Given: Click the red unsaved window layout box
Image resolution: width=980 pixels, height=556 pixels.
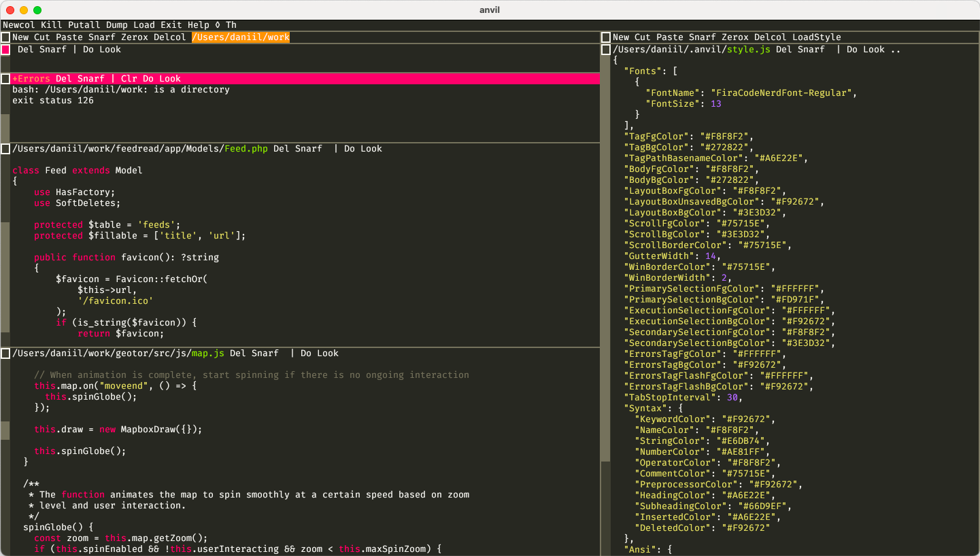Looking at the screenshot, I should (x=5, y=50).
